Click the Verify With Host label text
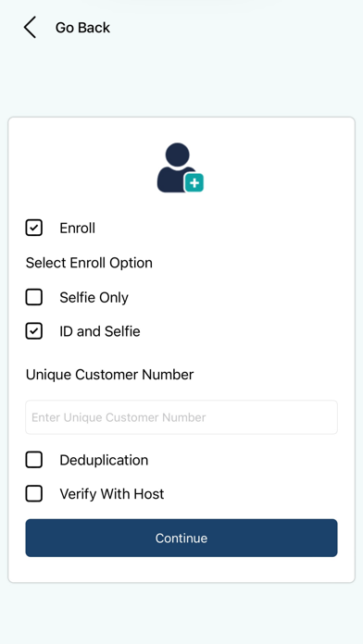Screen dimensions: 363x644 (112, 494)
